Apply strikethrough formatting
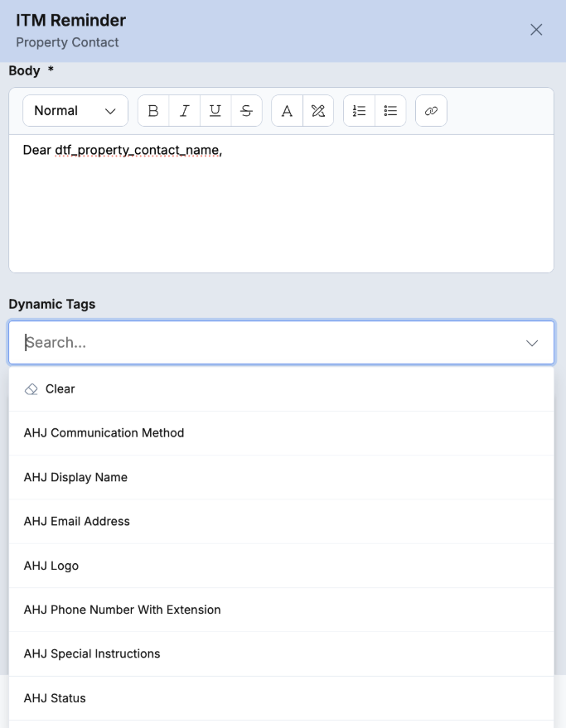This screenshot has height=728, width=566. 246,110
